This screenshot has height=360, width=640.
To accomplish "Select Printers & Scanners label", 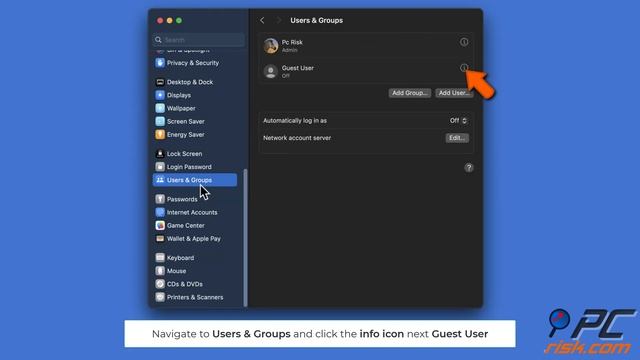I will 195,297.
